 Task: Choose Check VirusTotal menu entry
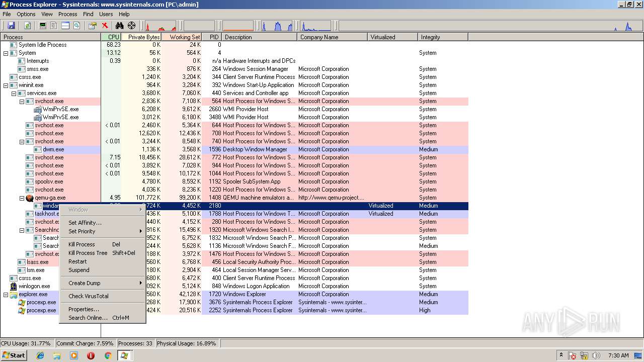tap(103, 296)
